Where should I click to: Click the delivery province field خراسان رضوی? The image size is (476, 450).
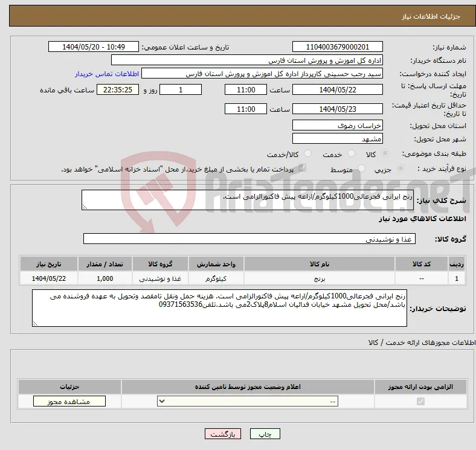click(337, 126)
